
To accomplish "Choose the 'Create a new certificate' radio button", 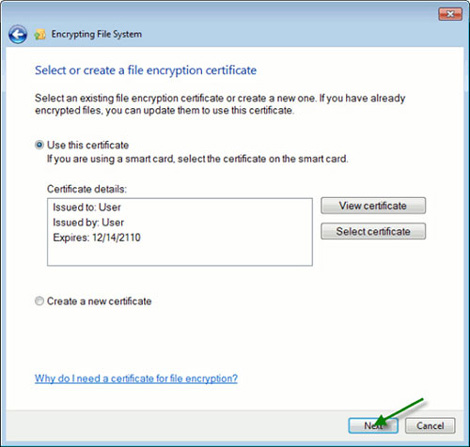I will [39, 301].
